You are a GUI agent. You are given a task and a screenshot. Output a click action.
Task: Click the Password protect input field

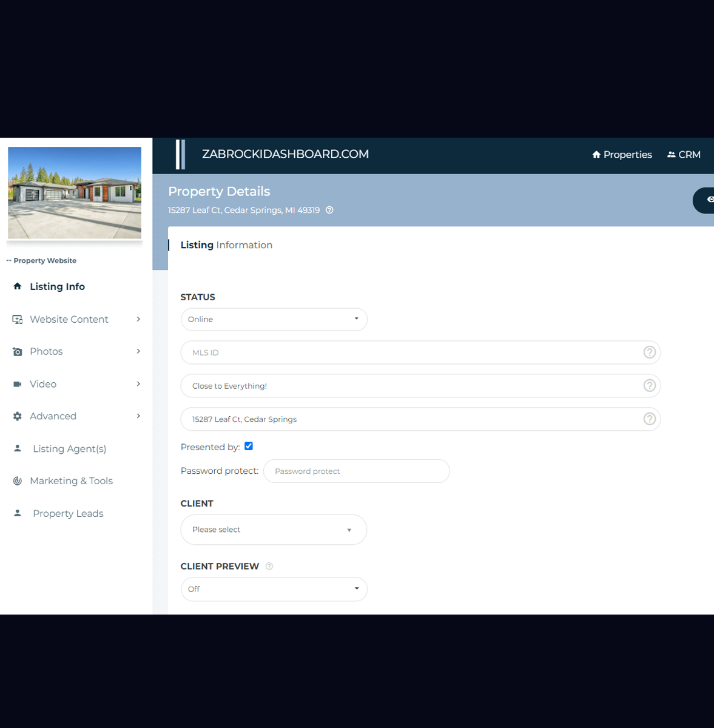coord(356,471)
